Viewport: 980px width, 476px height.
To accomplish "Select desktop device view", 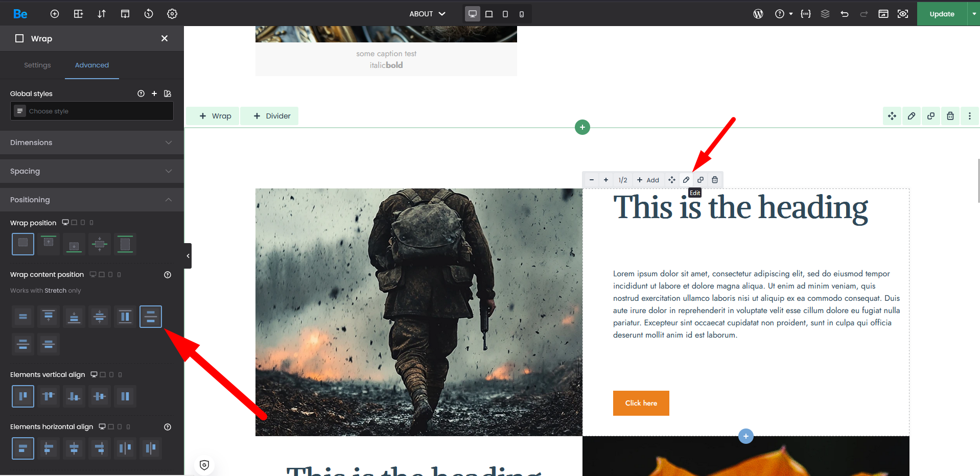I will pyautogui.click(x=473, y=14).
